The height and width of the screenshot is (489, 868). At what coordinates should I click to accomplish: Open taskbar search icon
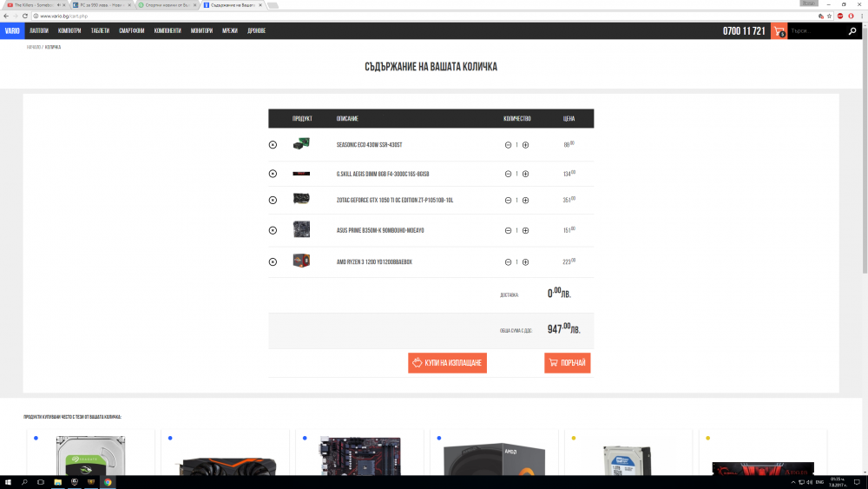(x=24, y=482)
